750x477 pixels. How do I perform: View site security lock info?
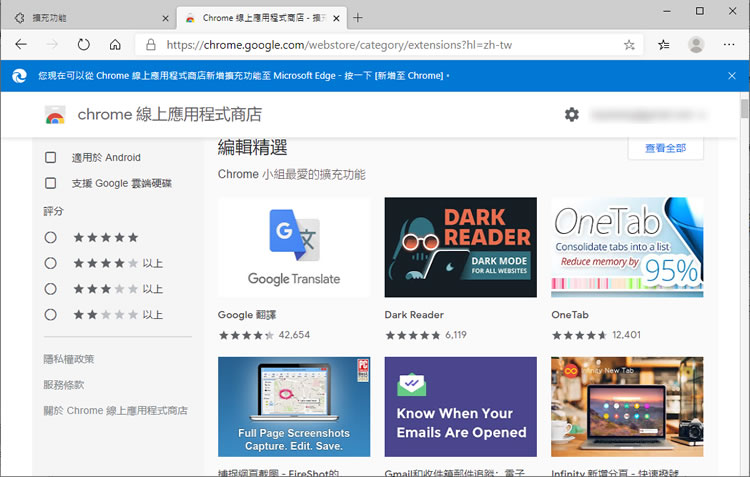click(x=151, y=44)
